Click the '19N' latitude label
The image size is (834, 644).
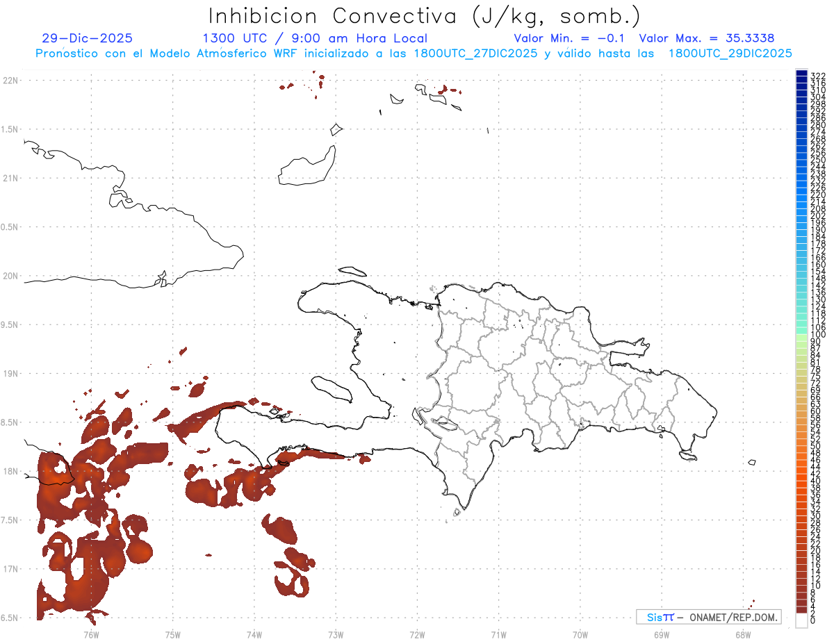(10, 374)
